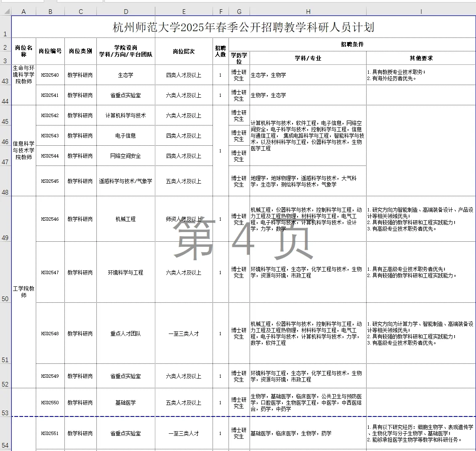This screenshot has width=476, height=451.
Task: Select column F header
Action: (x=221, y=11)
